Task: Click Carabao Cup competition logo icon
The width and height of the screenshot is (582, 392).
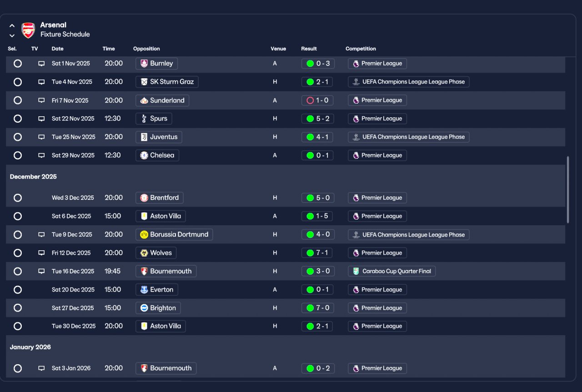Action: [356, 271]
